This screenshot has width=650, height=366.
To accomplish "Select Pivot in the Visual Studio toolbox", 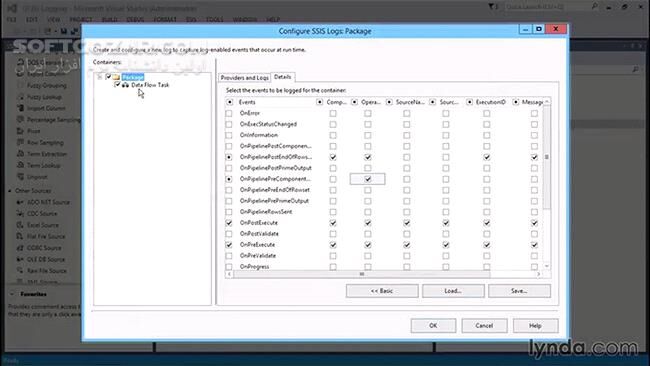I will click(x=34, y=131).
